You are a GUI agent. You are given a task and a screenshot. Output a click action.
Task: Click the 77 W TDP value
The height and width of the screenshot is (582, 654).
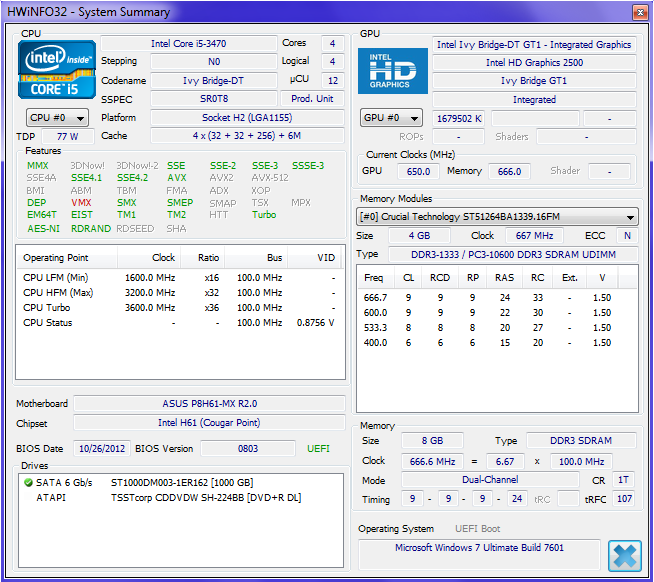(68, 136)
